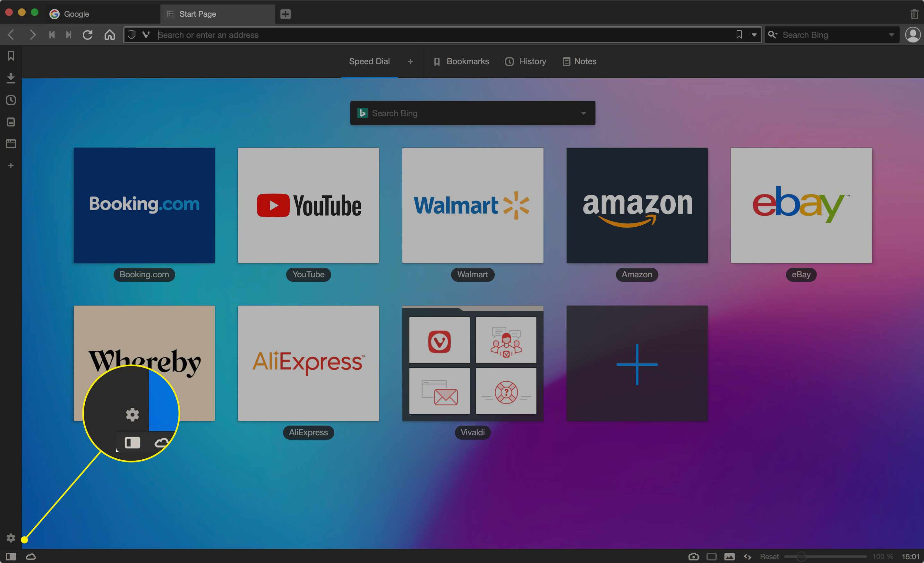
Task: Adjust the page zoom slider
Action: pyautogui.click(x=825, y=557)
